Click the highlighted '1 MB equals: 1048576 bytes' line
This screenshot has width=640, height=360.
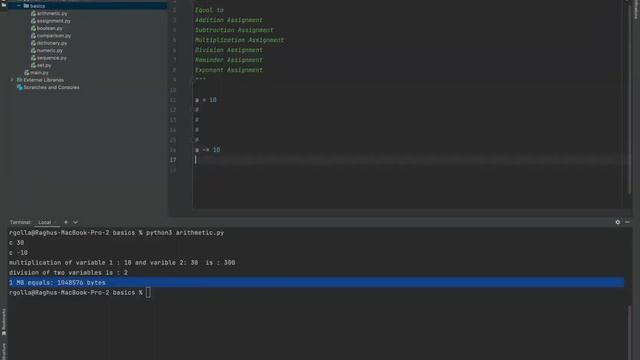(x=316, y=282)
